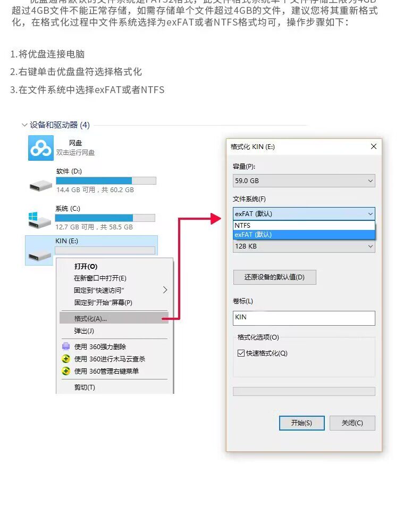
Task: Choose NTFS from the file system list
Action: pyautogui.click(x=304, y=225)
